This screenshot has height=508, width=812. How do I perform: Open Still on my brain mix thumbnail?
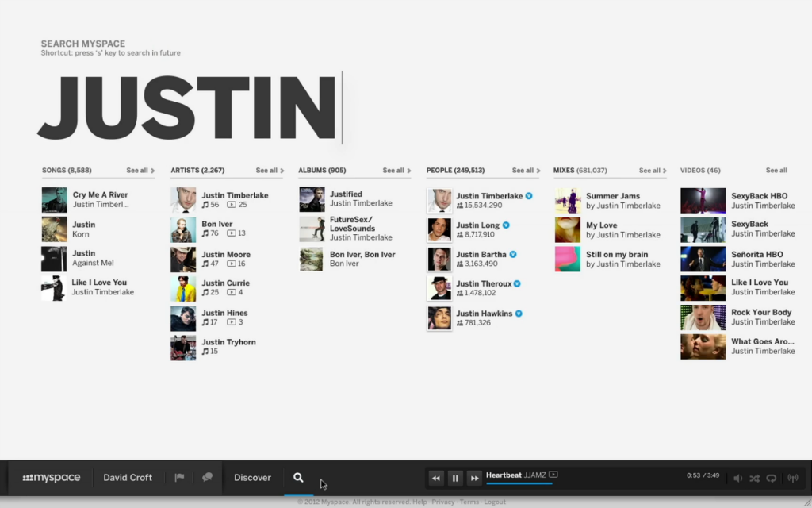(568, 259)
